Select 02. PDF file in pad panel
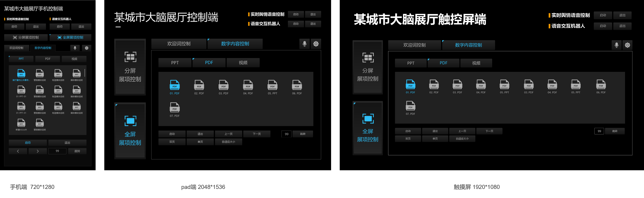644x198 pixels. 199,87
